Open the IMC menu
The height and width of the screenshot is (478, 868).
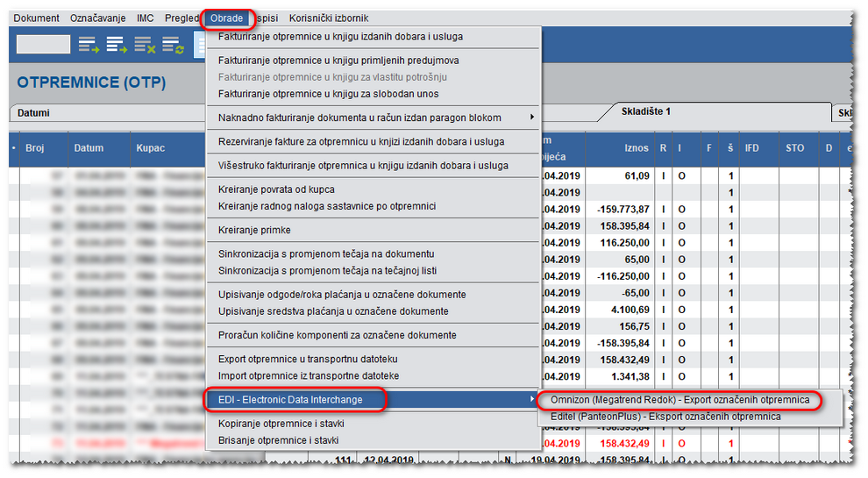pos(146,18)
